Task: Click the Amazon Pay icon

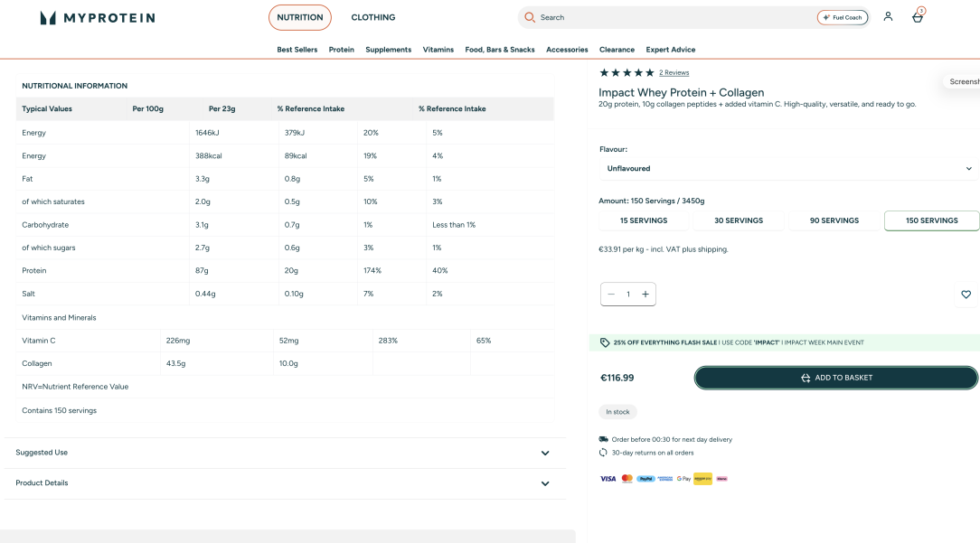Action: 702,479
